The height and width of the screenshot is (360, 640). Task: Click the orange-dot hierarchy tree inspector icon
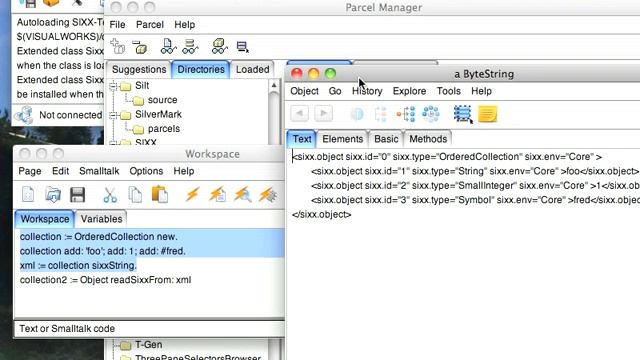click(406, 114)
